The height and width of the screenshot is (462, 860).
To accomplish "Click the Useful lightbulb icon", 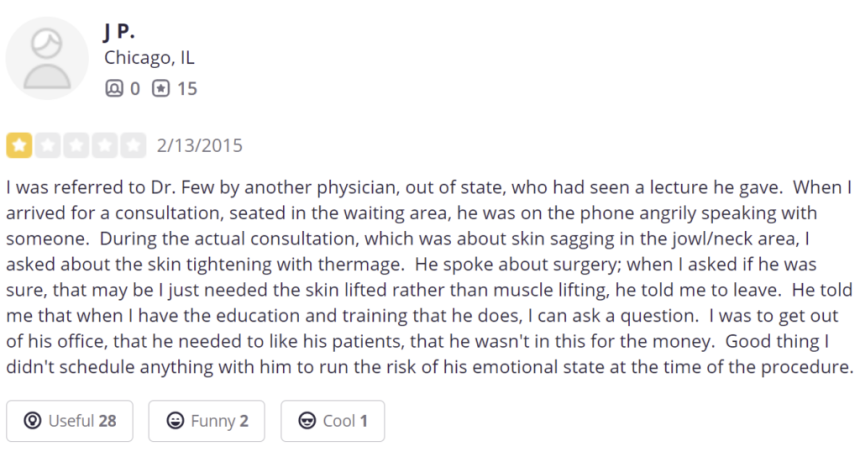I will (32, 421).
